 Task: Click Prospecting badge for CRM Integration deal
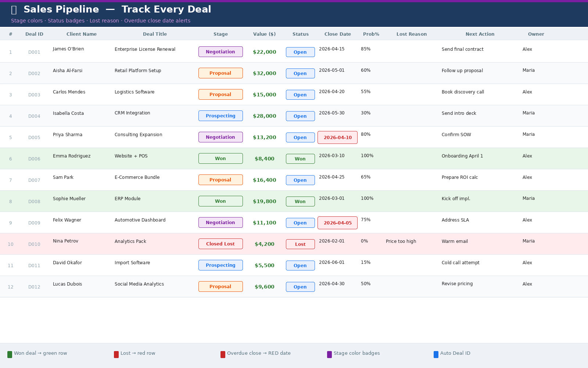(x=220, y=116)
